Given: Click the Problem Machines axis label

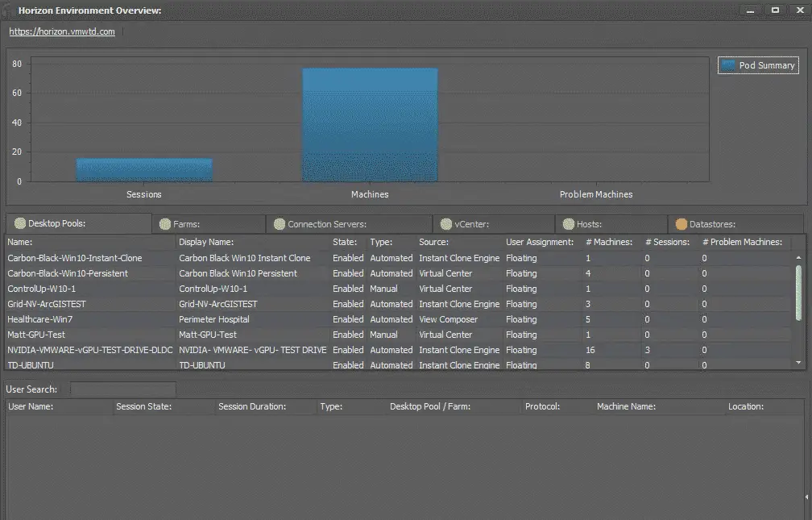Looking at the screenshot, I should click(596, 194).
